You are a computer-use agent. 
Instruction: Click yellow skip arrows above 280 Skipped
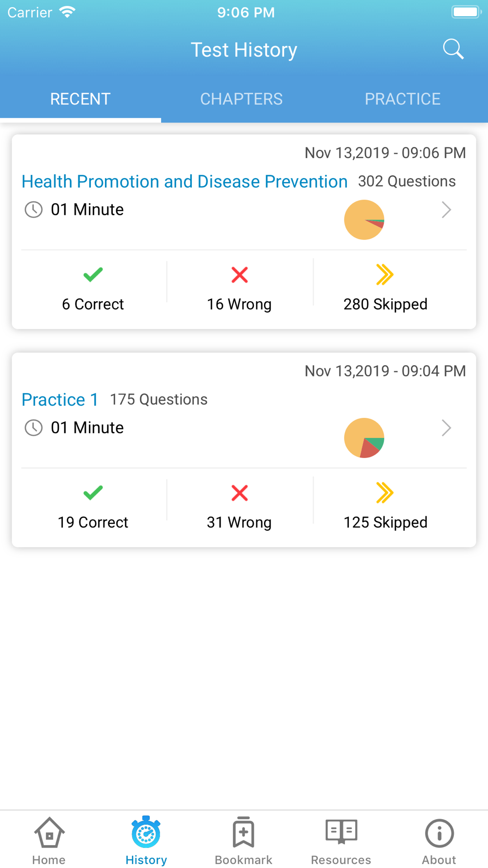click(385, 275)
